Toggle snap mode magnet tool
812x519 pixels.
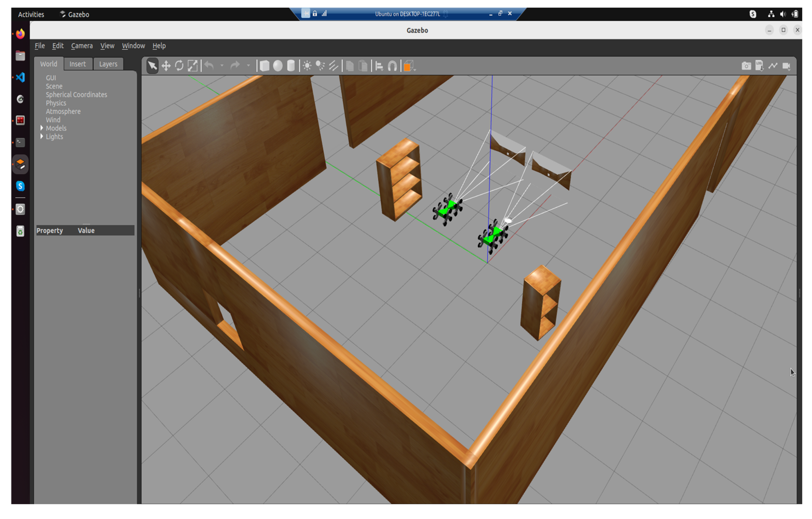(392, 66)
